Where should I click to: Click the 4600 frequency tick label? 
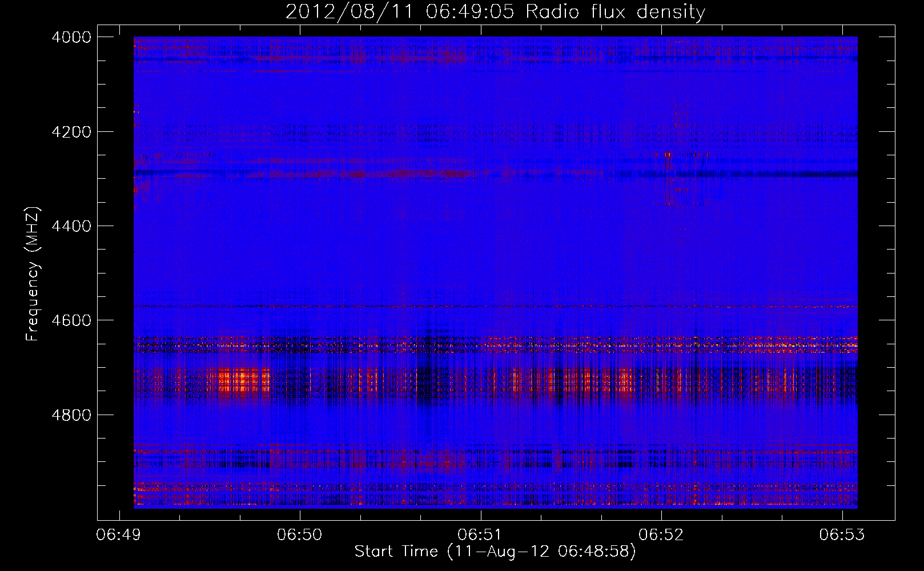pyautogui.click(x=71, y=320)
